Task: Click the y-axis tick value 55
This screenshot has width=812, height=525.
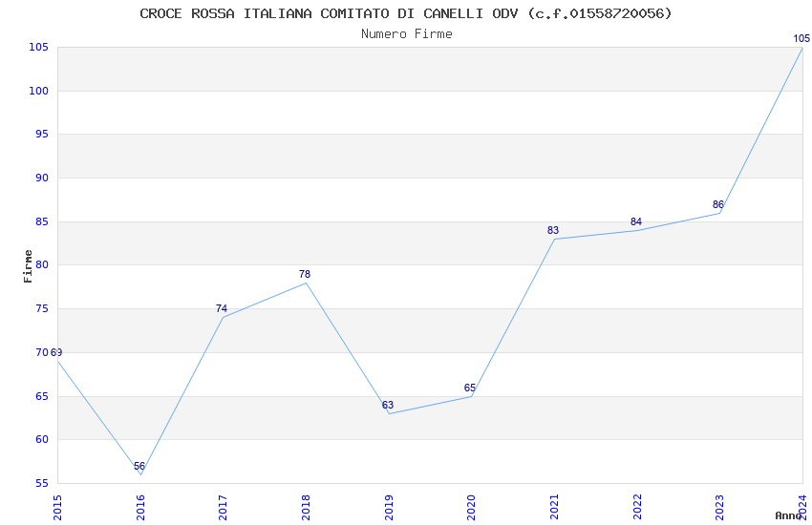Action: coord(42,484)
